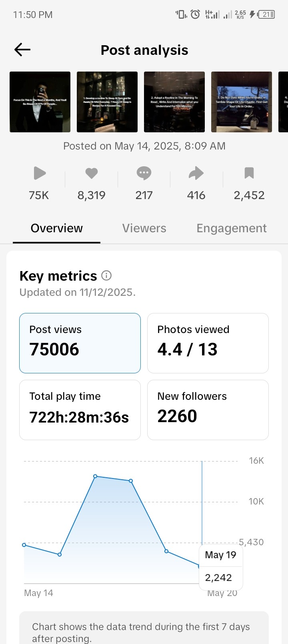Select the New followers metric card
Screen dimensions: 288x644
point(208,410)
